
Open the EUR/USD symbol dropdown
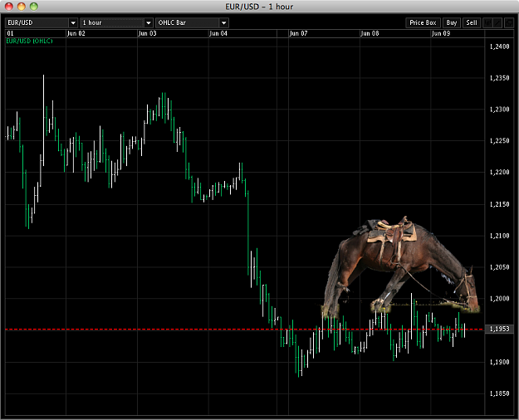click(x=42, y=22)
